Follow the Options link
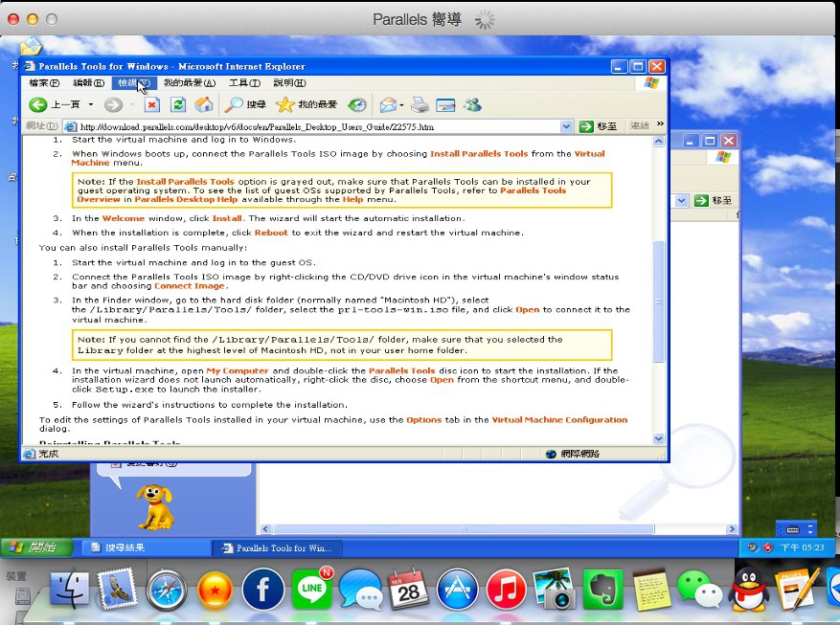The height and width of the screenshot is (625, 840). tap(423, 420)
